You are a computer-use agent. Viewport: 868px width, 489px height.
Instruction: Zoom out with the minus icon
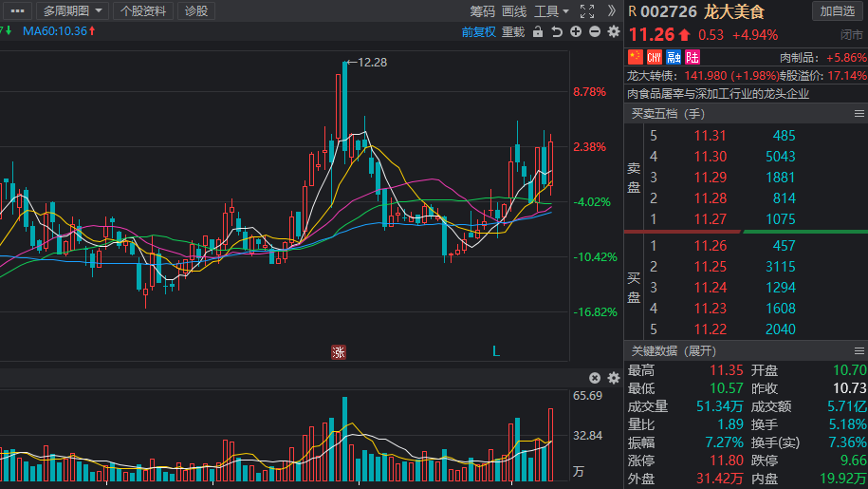tap(595, 32)
